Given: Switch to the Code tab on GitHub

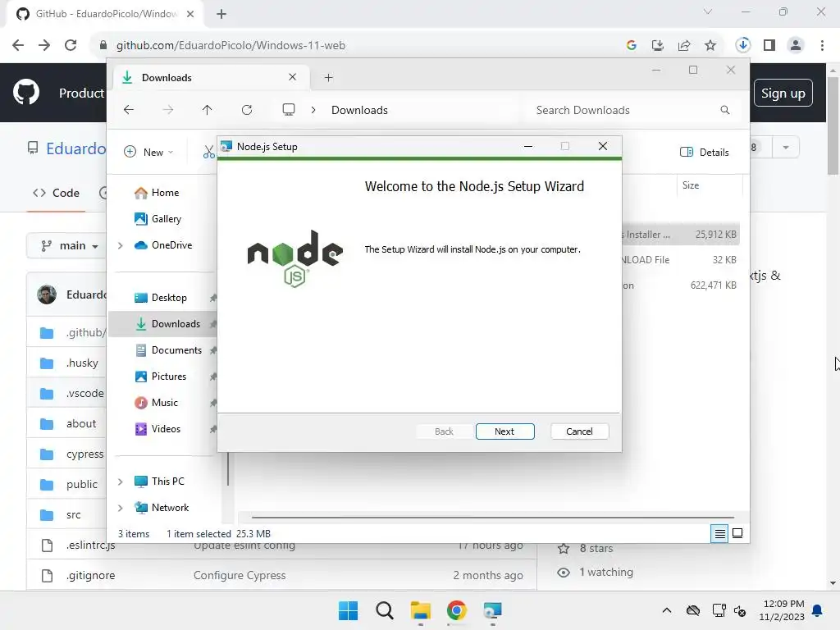Looking at the screenshot, I should click(57, 193).
